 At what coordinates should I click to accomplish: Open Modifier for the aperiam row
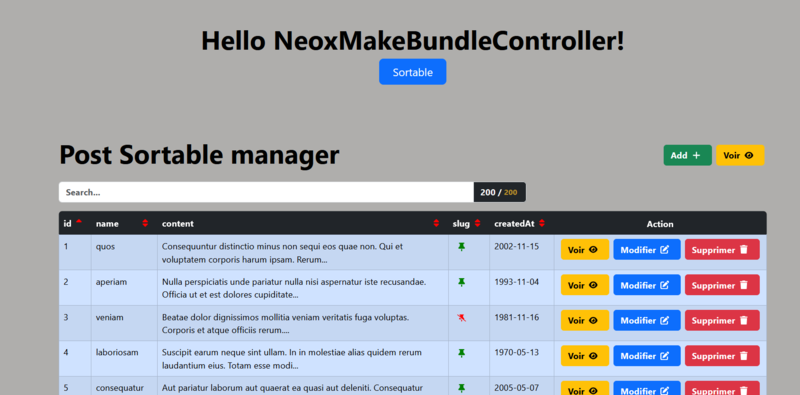click(x=647, y=285)
